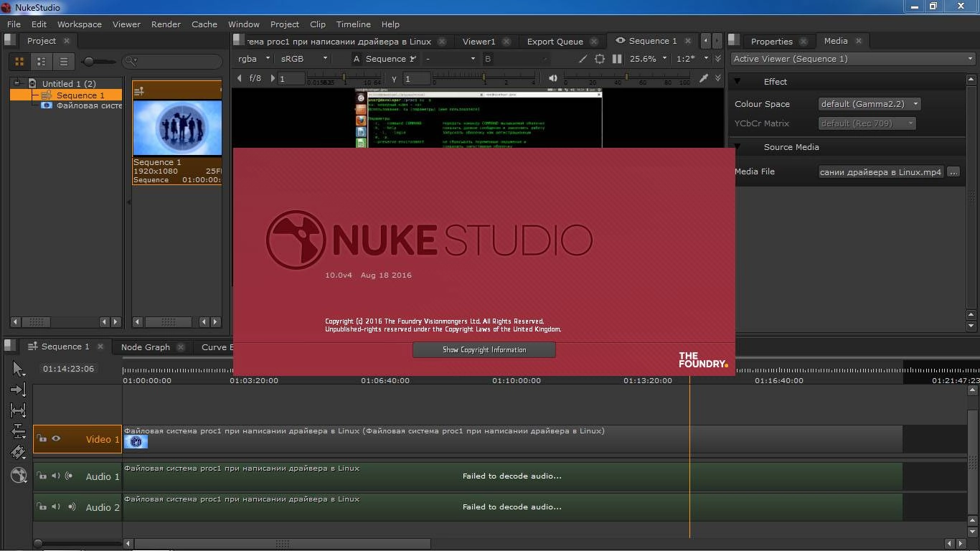980x551 pixels.
Task: Toggle the ROI crosshair icon in viewer
Action: (x=600, y=59)
